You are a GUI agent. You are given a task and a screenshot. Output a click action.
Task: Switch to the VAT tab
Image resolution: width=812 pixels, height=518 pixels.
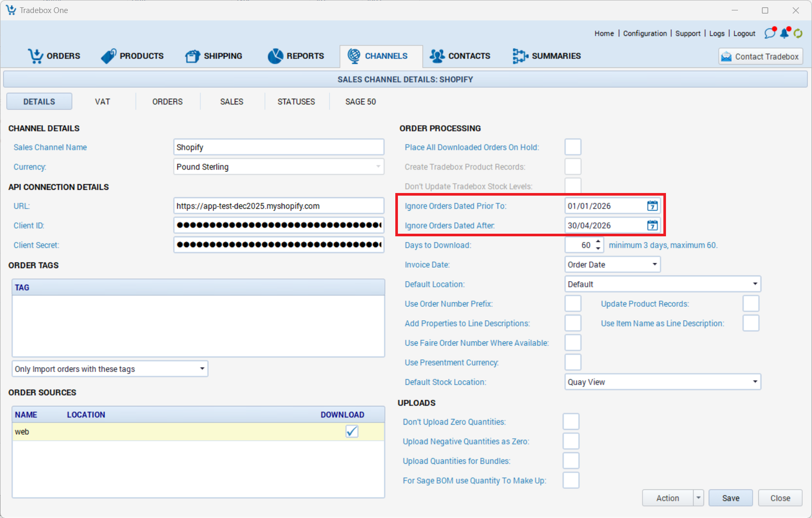(103, 102)
